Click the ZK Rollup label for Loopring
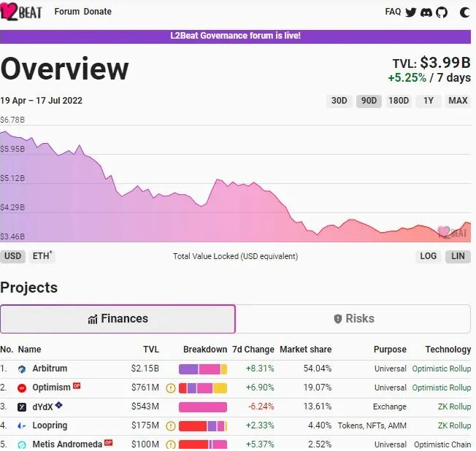 point(454,425)
